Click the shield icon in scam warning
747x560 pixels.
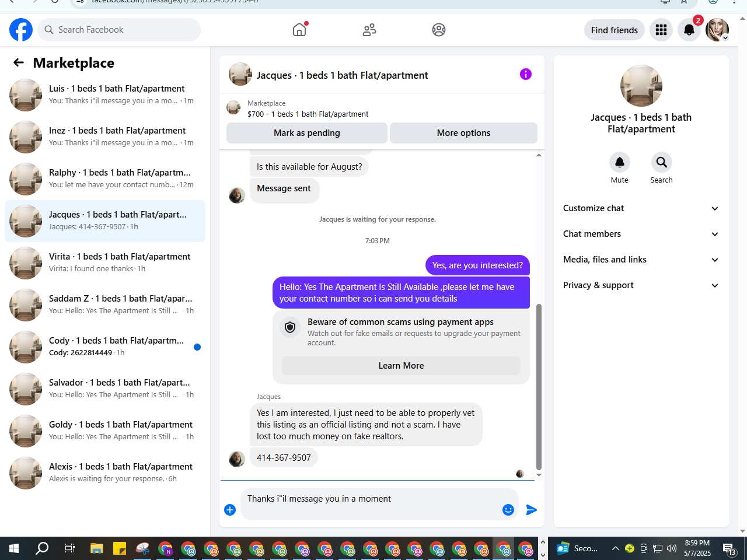(290, 327)
